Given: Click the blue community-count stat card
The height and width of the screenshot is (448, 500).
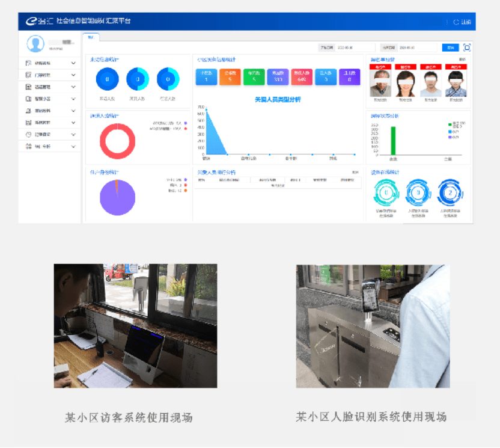Looking at the screenshot, I should (x=206, y=76).
